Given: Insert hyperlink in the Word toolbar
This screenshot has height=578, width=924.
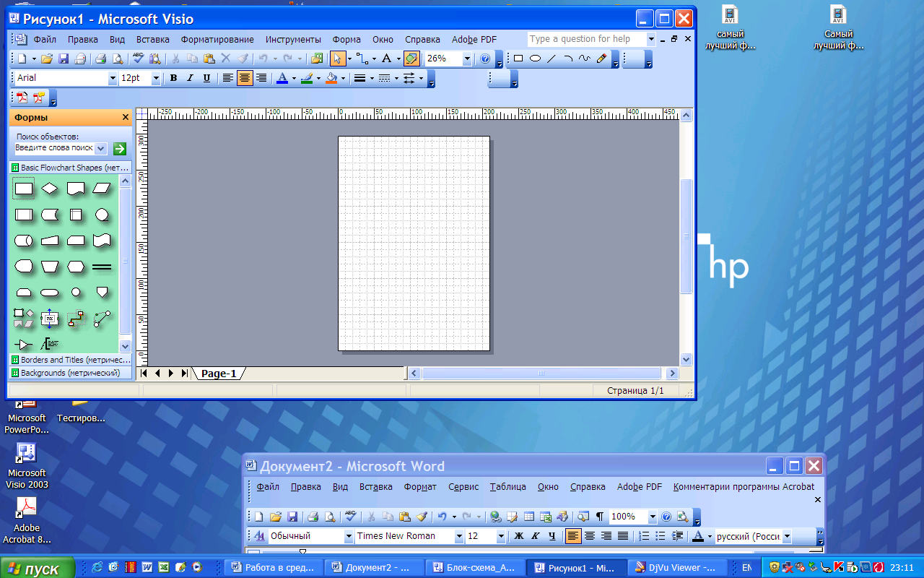Looking at the screenshot, I should coord(495,517).
